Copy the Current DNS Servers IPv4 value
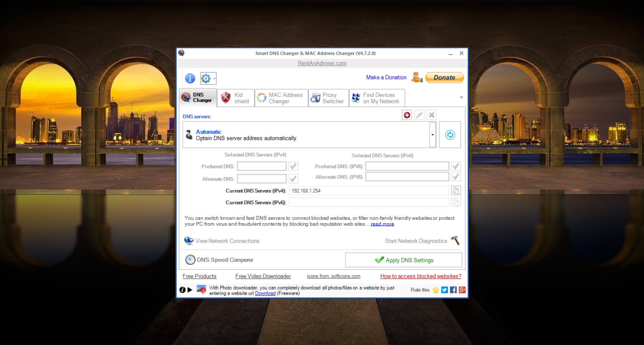Screen dimensions: 644x345 click(x=456, y=190)
